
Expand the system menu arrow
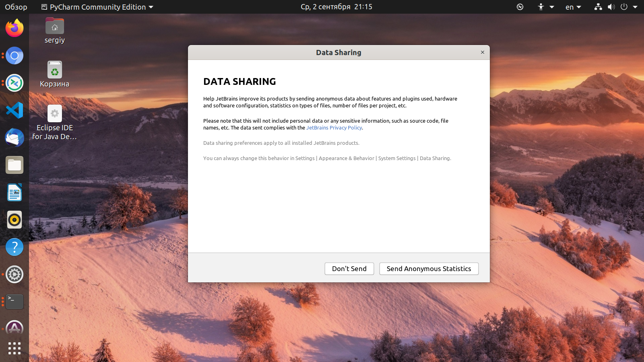[x=635, y=7]
